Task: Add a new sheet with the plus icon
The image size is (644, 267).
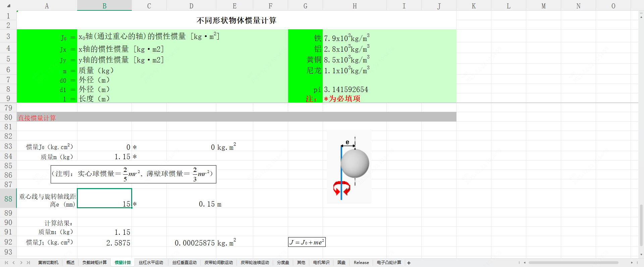Action: coord(409,263)
